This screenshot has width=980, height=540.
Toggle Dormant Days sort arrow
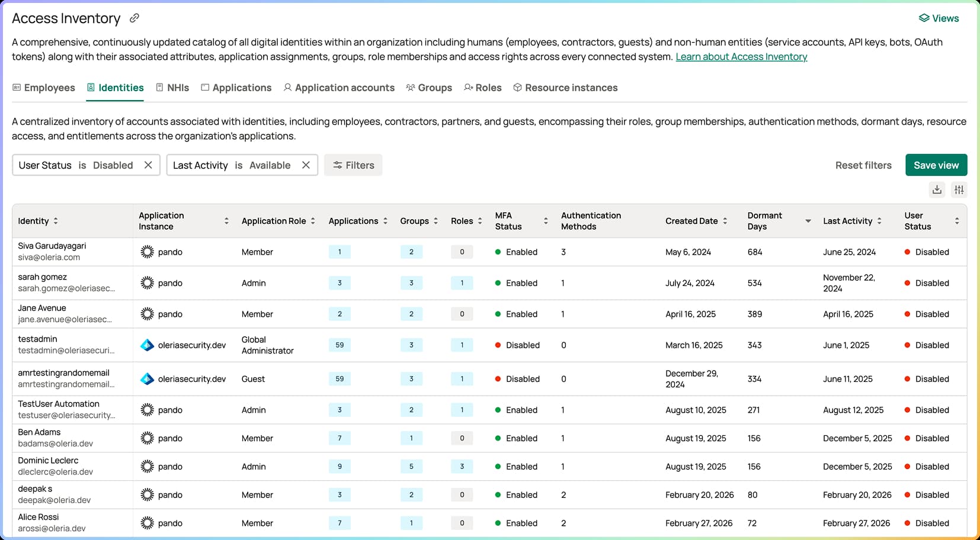808,221
